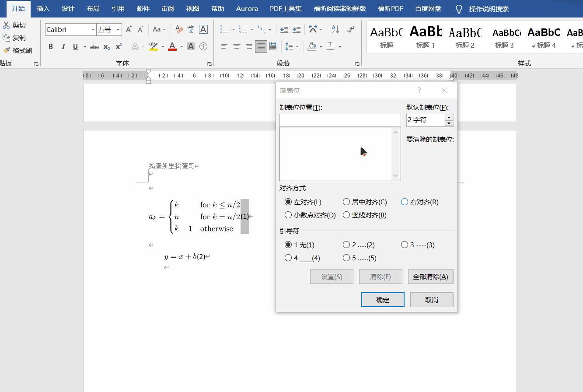583x392 pixels.
Task: Activate Format Painter (格式刷)
Action: click(17, 50)
